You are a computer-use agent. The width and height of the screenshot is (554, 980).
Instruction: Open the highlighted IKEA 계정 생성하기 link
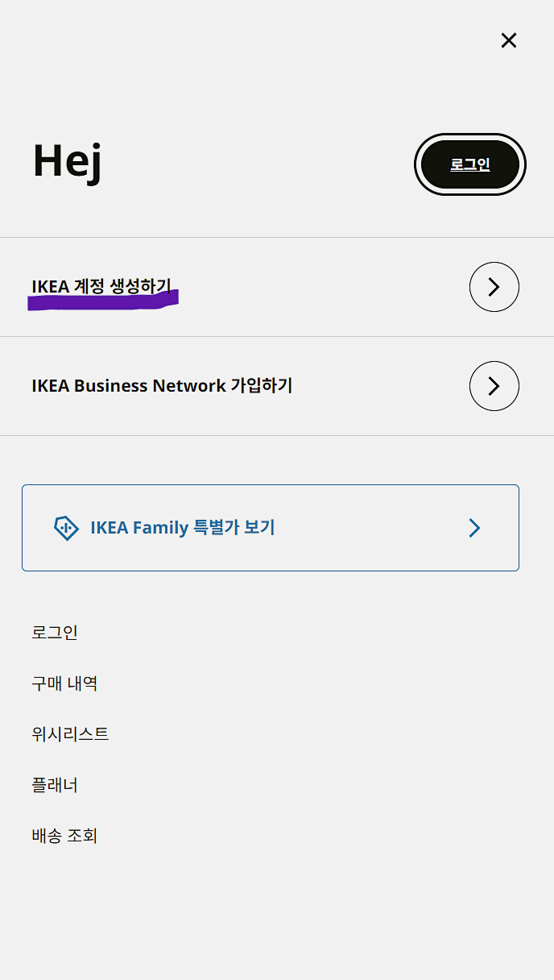click(103, 286)
